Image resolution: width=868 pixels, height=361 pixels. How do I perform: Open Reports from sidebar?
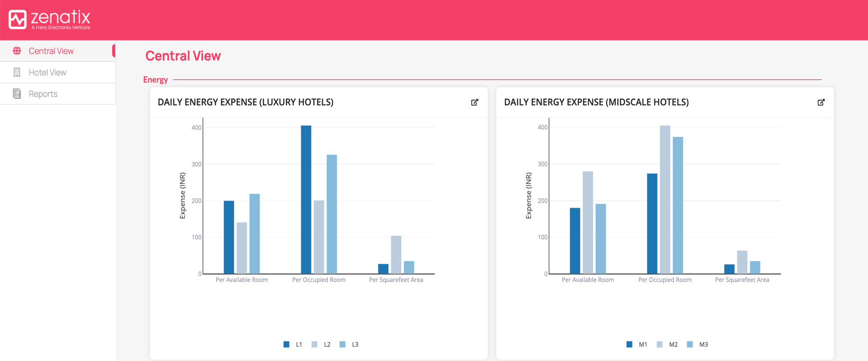pyautogui.click(x=58, y=94)
